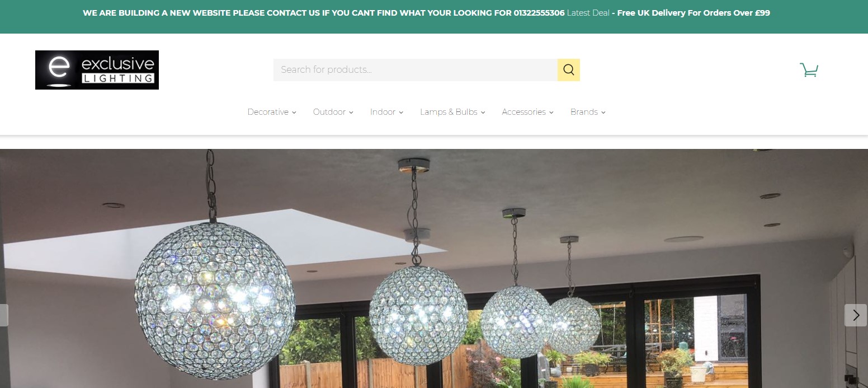Expand the Lamps & Bulbs chevron
Image resolution: width=868 pixels, height=388 pixels.
point(483,113)
